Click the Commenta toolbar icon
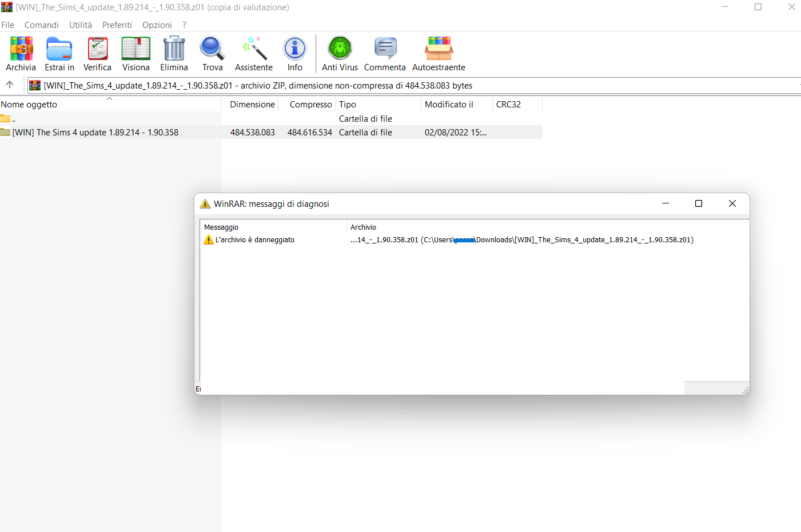Viewport: 801px width, 532px height. tap(385, 49)
